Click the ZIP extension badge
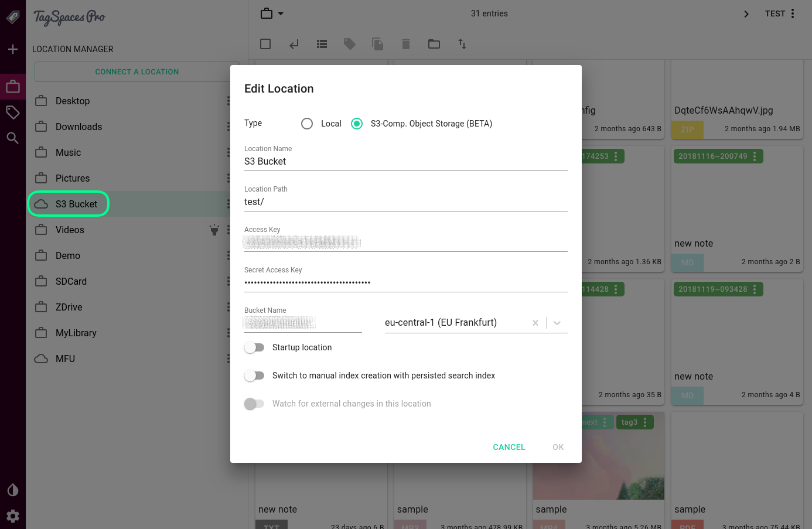The height and width of the screenshot is (529, 812). 688,129
